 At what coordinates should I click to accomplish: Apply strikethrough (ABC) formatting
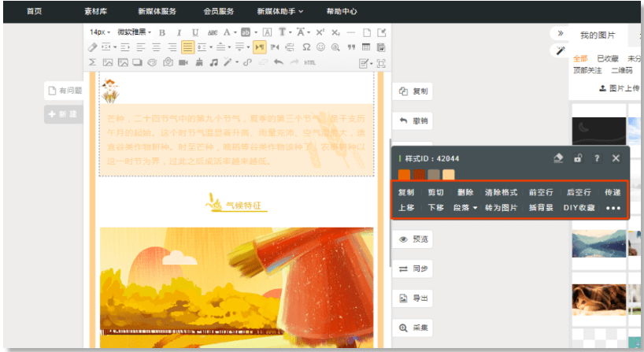pyautogui.click(x=213, y=33)
